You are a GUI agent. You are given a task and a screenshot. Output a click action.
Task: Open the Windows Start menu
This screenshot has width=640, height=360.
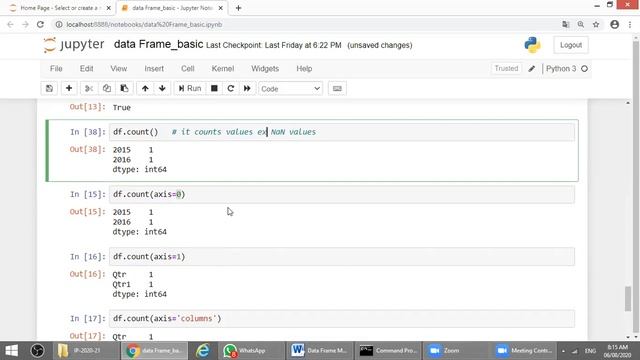tap(11, 351)
